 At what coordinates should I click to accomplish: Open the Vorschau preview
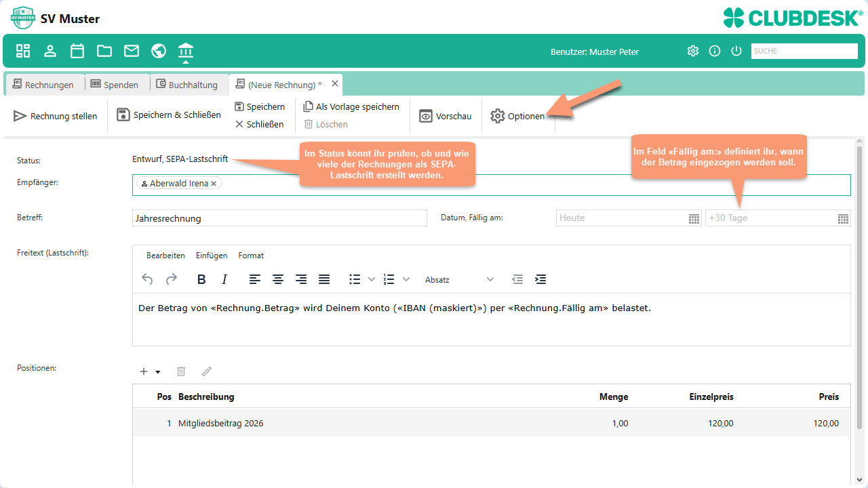[446, 116]
